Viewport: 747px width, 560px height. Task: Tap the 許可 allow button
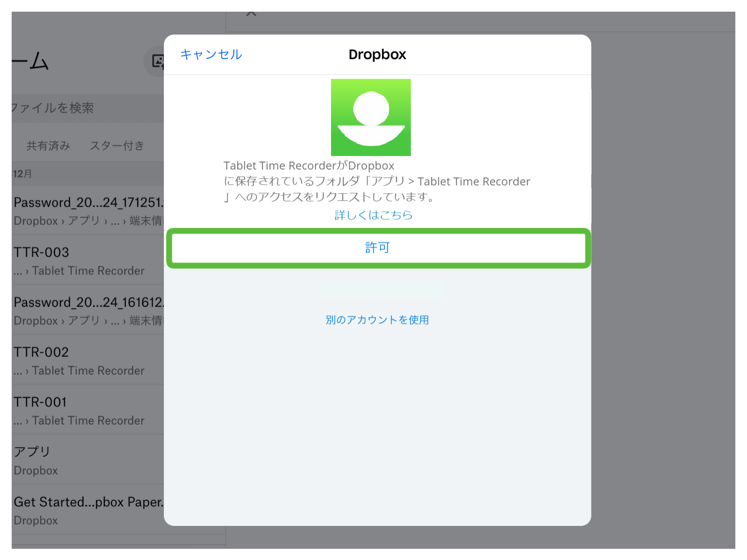point(378,248)
